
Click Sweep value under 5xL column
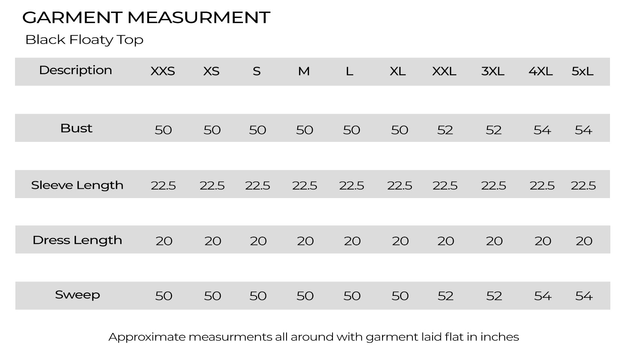coord(584,296)
